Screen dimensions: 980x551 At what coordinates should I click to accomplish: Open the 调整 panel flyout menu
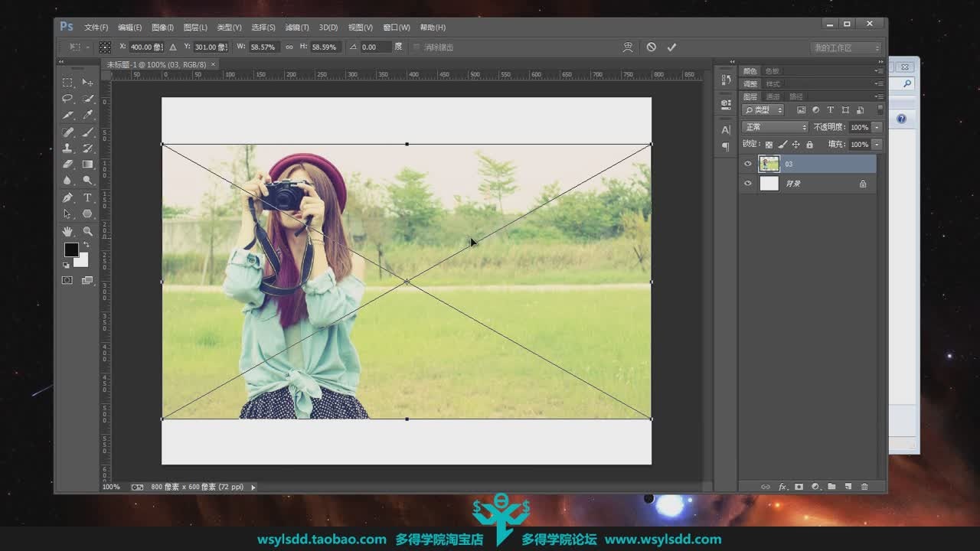[879, 83]
